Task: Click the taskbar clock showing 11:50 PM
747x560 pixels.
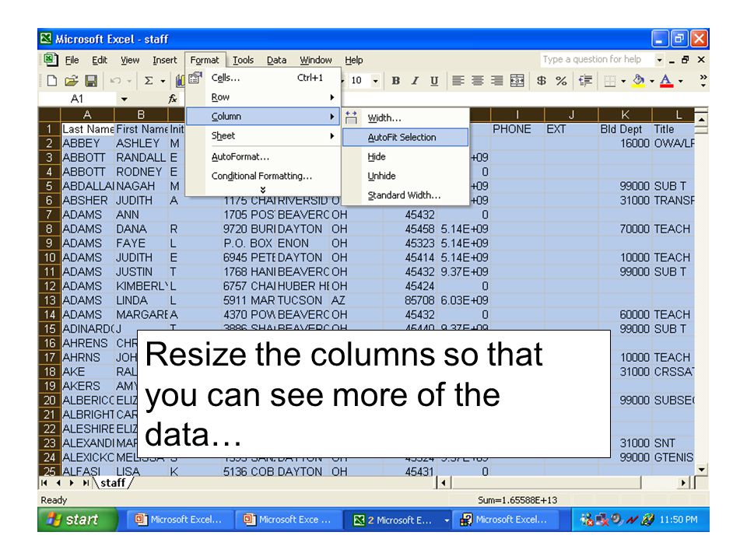Action: [678, 520]
